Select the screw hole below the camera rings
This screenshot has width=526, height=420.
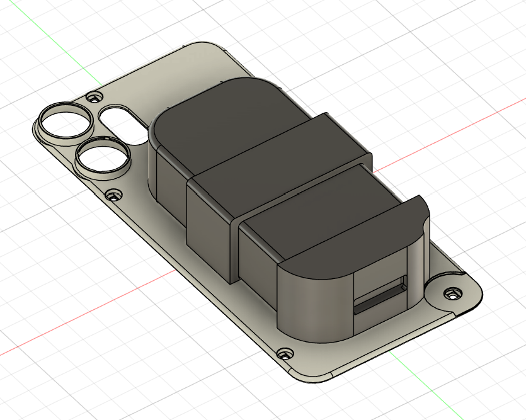[x=113, y=195]
